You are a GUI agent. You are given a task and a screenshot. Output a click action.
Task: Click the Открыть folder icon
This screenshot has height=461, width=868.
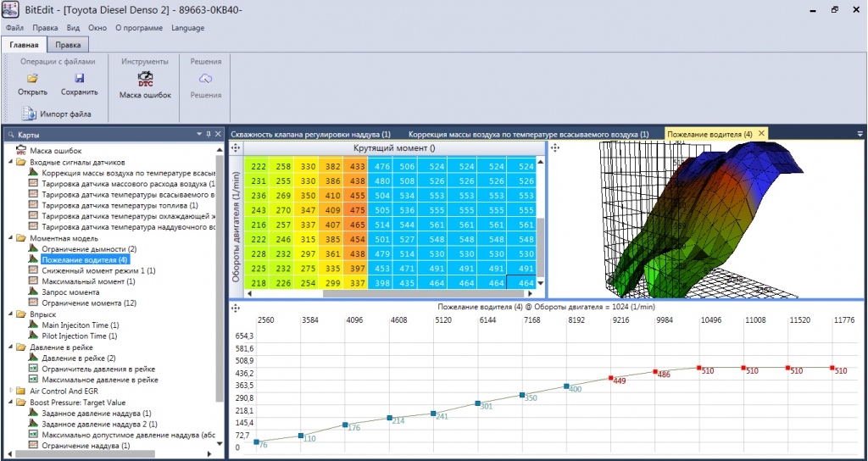point(32,78)
